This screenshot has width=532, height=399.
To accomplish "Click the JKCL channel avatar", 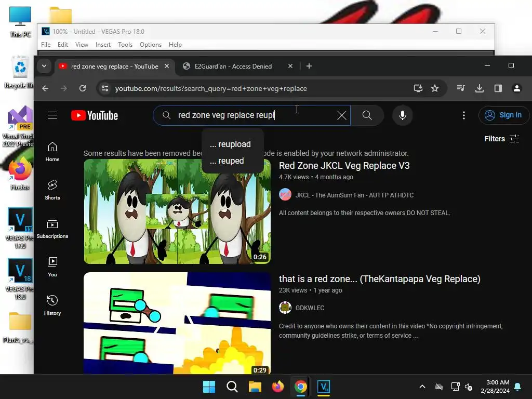I will pyautogui.click(x=285, y=194).
